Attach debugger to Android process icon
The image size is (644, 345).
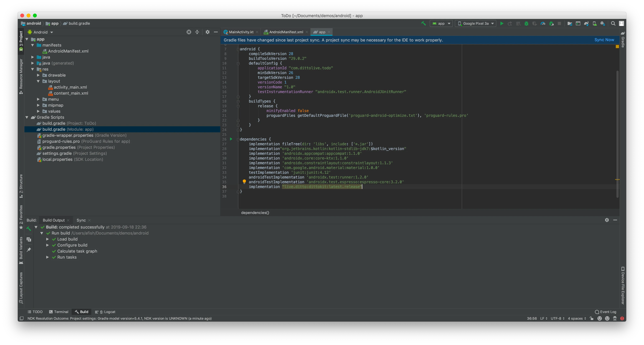pyautogui.click(x=551, y=23)
